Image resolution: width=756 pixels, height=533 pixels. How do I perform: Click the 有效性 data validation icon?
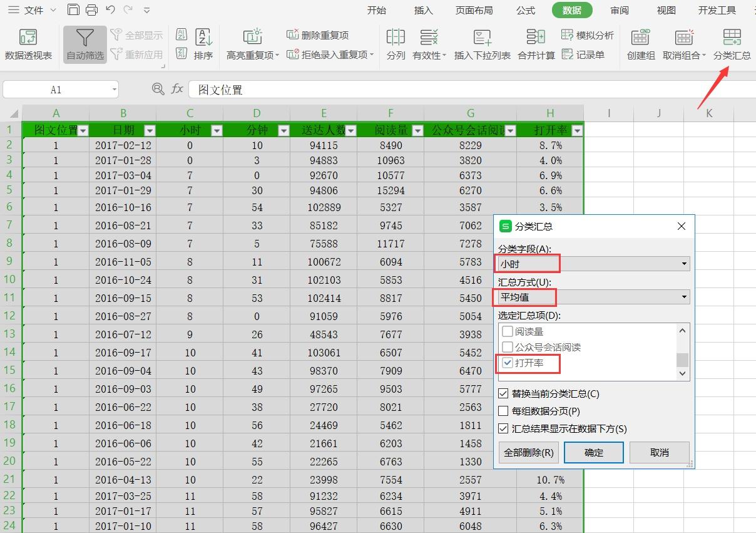click(x=427, y=44)
